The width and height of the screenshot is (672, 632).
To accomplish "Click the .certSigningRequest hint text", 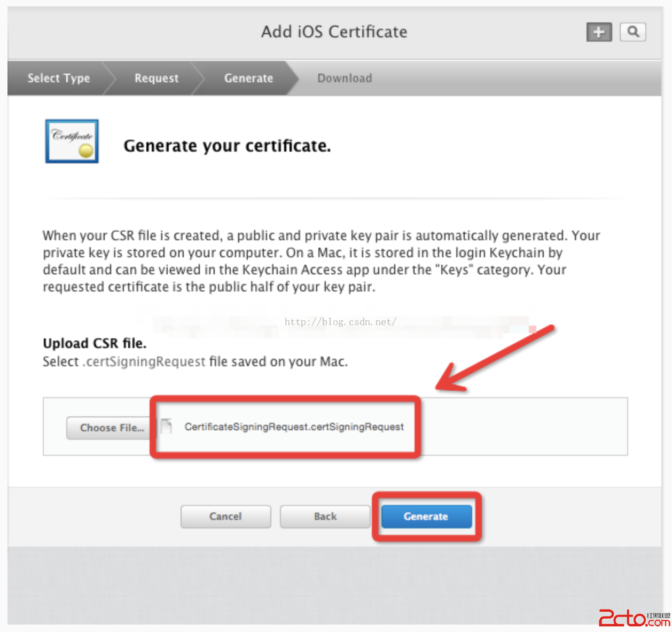I will 144,361.
